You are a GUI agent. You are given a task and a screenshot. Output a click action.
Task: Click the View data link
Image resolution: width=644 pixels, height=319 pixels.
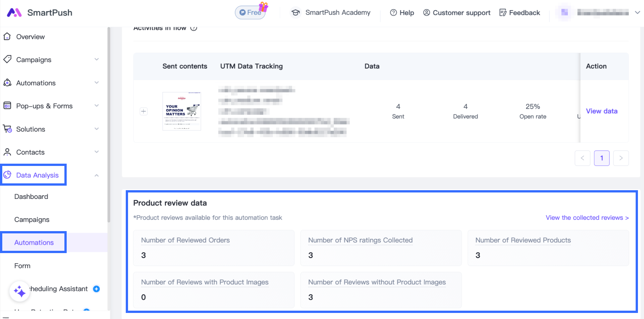pyautogui.click(x=602, y=111)
